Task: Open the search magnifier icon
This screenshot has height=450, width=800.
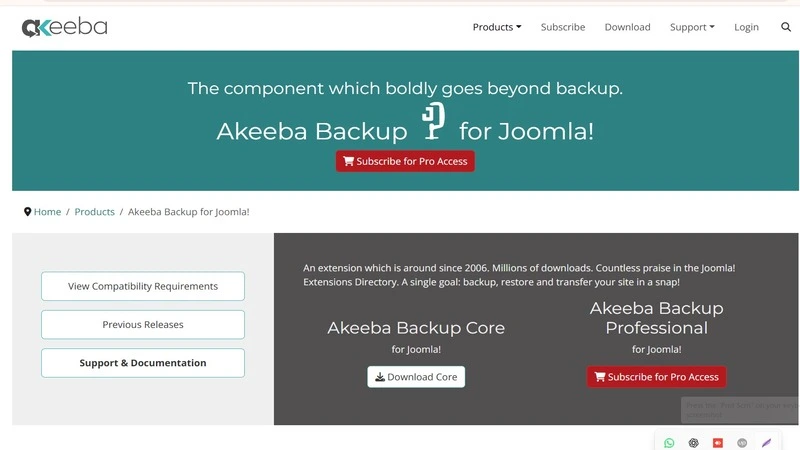Action: point(786,27)
